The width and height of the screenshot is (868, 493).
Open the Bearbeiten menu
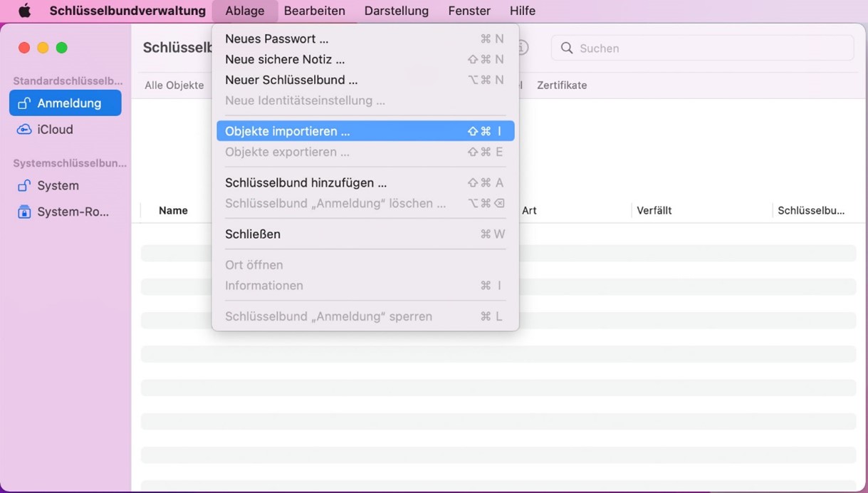click(x=314, y=11)
